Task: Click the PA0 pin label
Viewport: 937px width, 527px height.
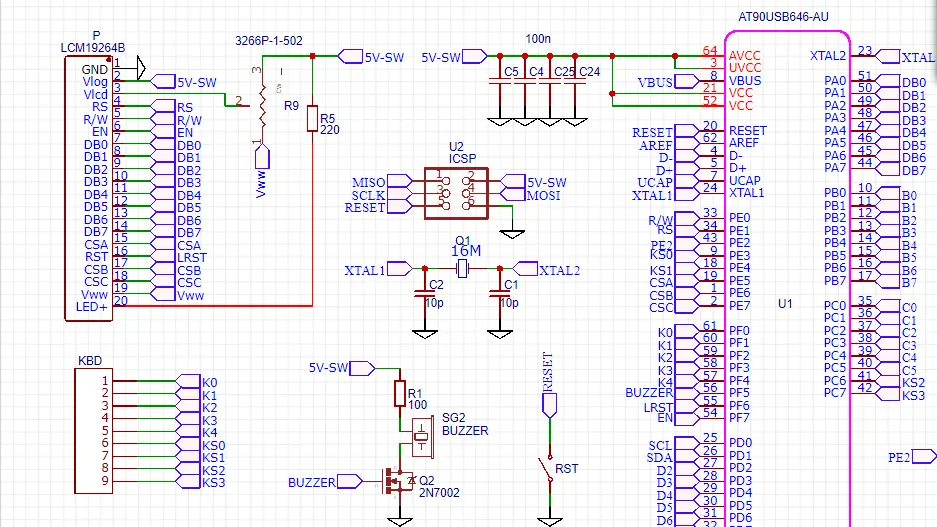Action: pos(835,81)
